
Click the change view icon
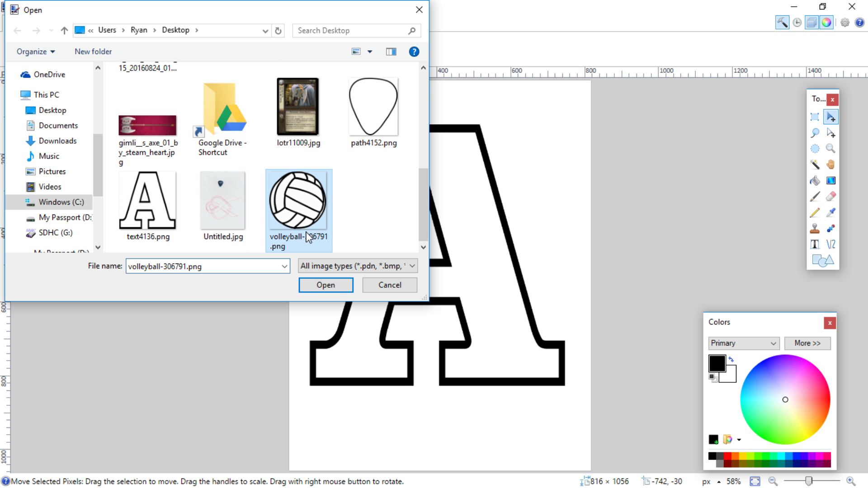(356, 52)
